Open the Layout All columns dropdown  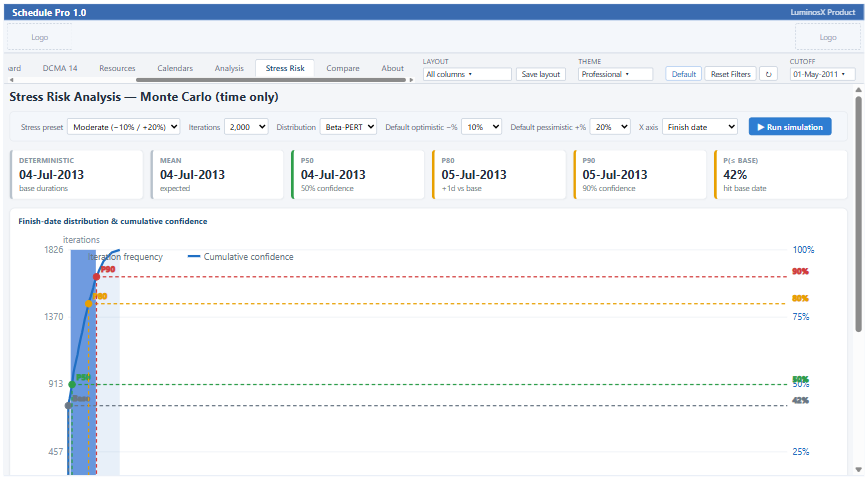tap(467, 74)
